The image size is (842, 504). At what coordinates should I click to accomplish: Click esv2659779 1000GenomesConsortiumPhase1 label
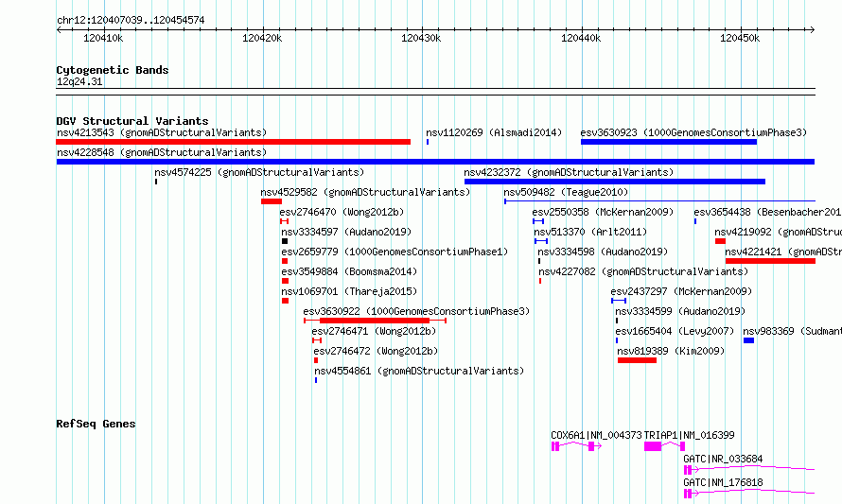click(x=395, y=252)
